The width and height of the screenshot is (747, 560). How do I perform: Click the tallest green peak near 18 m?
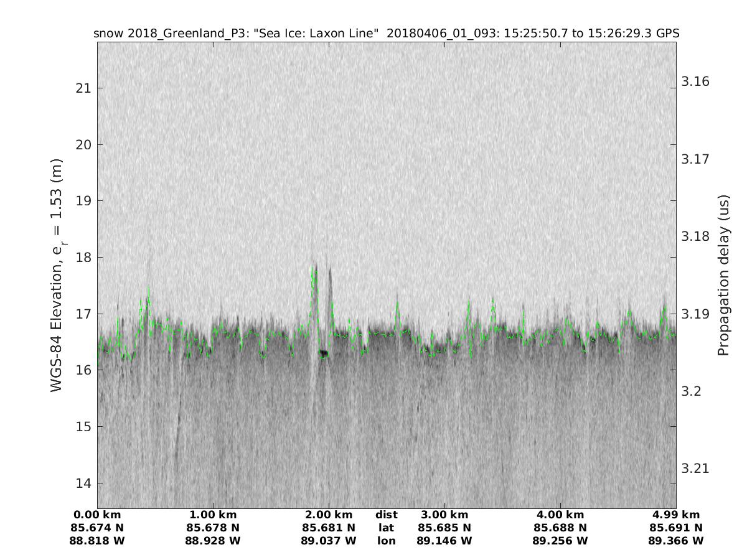click(314, 269)
